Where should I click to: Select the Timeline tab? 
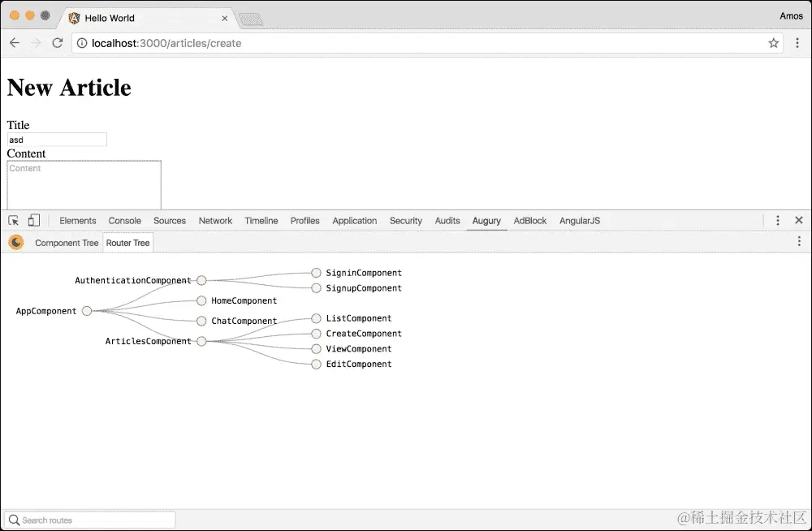pos(261,221)
